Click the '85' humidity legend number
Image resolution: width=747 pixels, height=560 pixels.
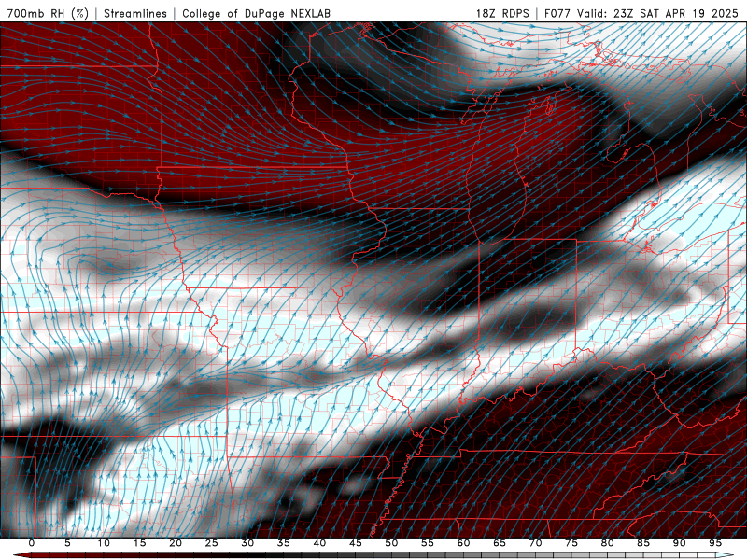click(x=643, y=543)
